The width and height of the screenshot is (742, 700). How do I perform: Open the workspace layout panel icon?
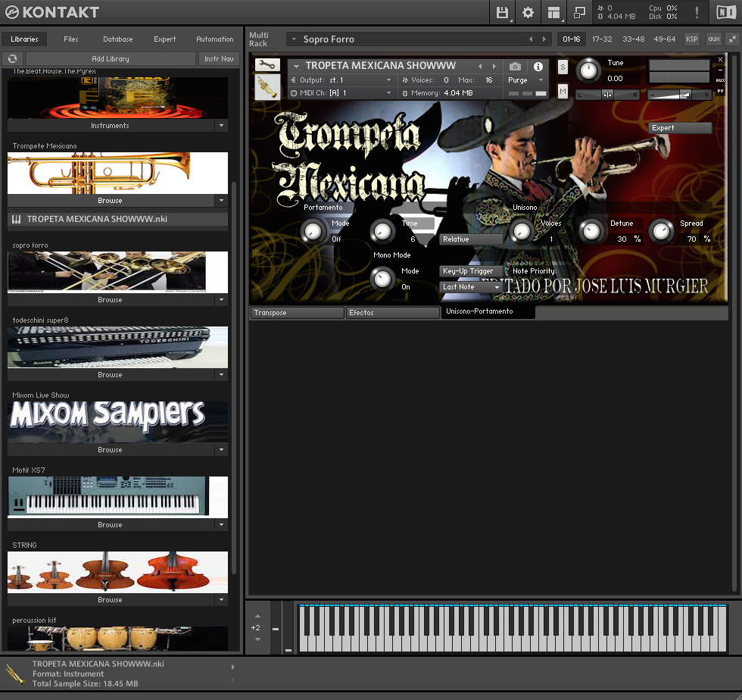553,12
